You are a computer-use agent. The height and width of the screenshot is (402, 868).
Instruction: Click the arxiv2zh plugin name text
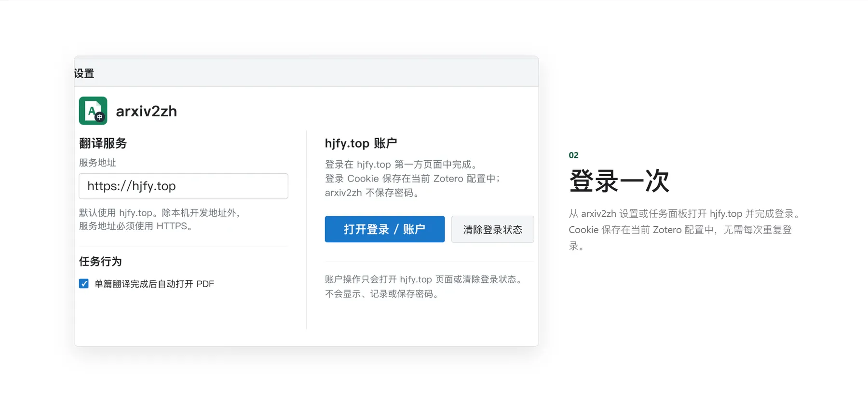(x=147, y=111)
